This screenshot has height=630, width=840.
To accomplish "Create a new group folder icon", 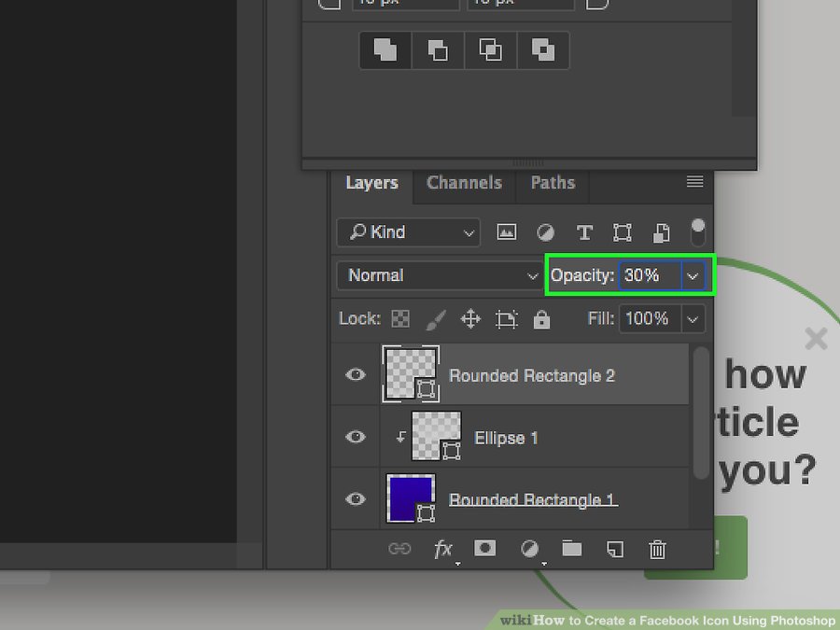I will (x=571, y=549).
